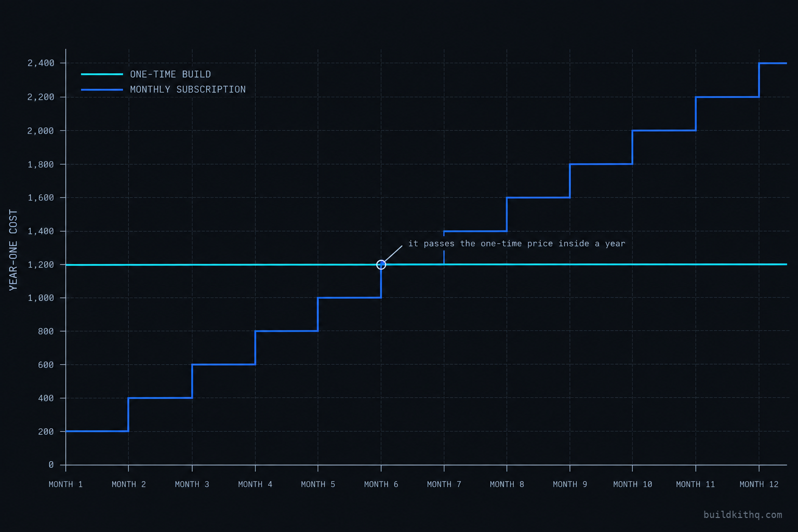The image size is (798, 532).
Task: Click the subscription step at the 400 level
Action: [x=161, y=398]
